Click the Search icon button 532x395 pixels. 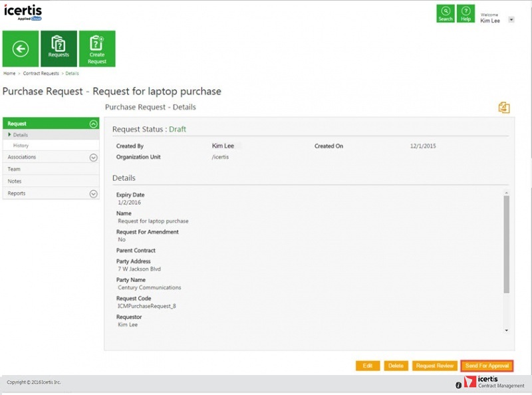(x=446, y=14)
